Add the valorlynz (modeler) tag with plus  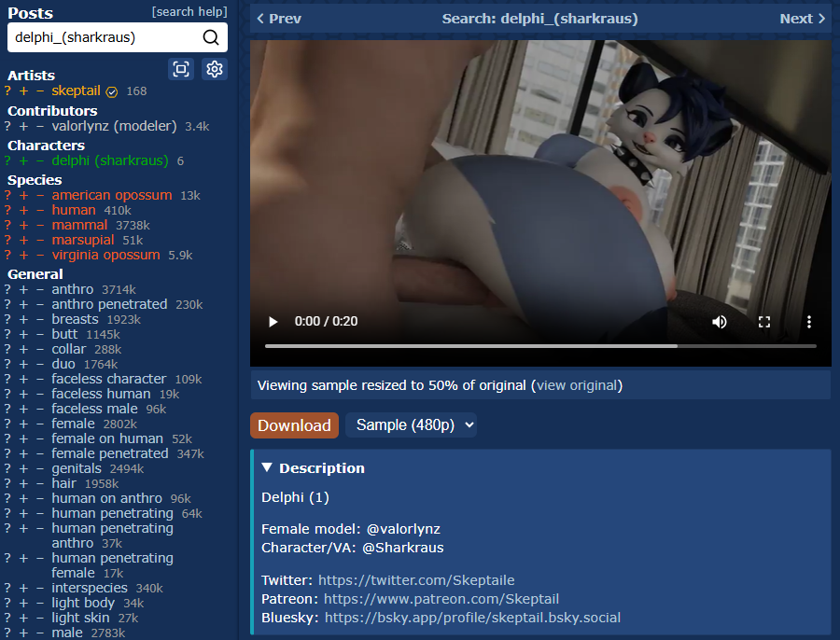coord(23,126)
